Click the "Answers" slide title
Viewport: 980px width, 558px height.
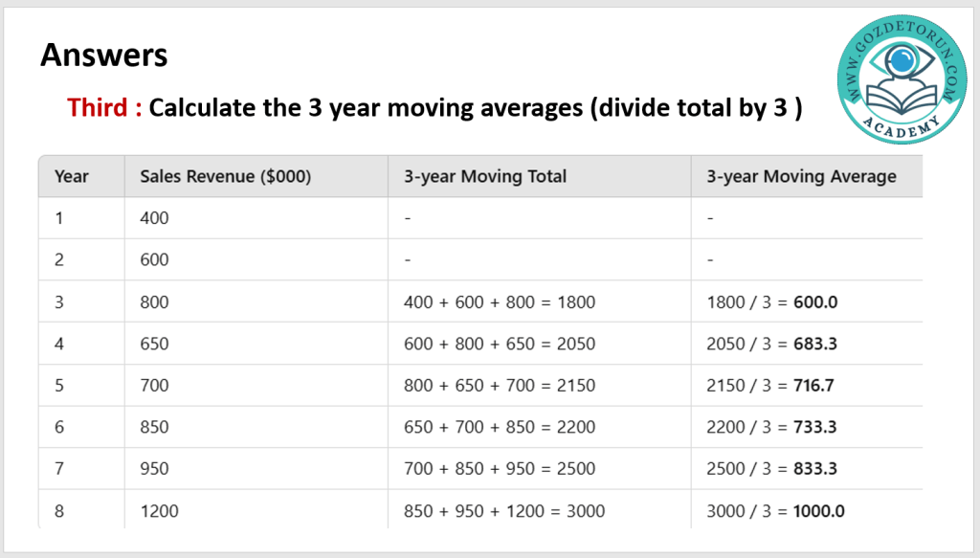point(103,56)
